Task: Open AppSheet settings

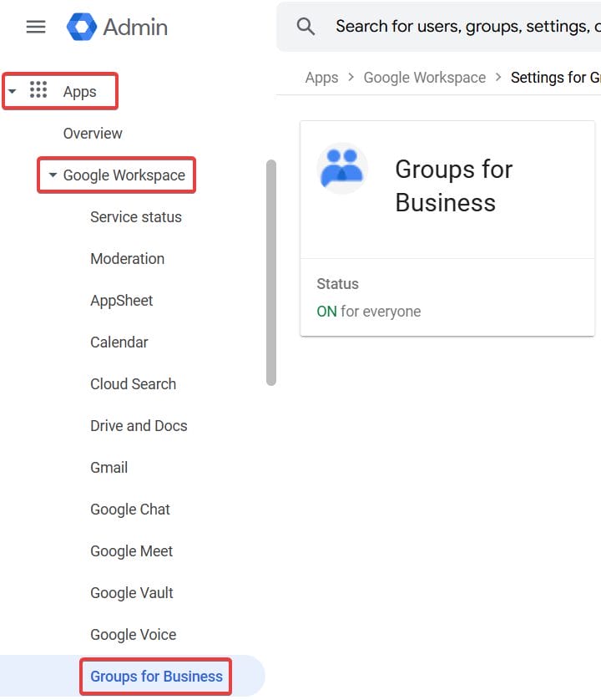Action: click(x=121, y=301)
